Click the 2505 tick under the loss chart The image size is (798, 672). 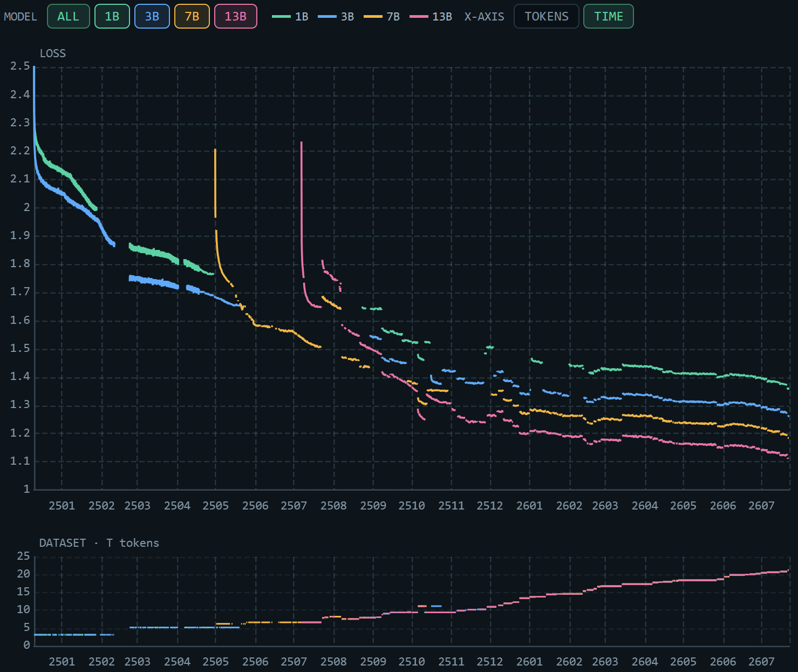(216, 506)
